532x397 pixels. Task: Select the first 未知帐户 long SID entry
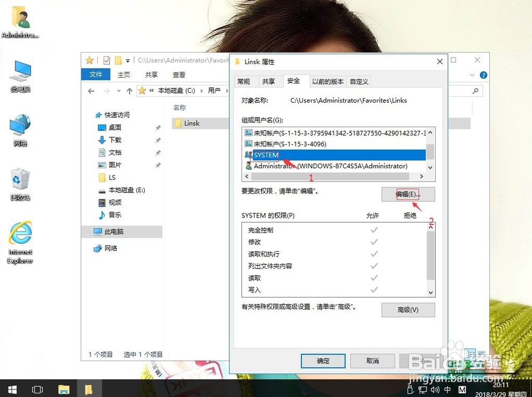[335, 133]
